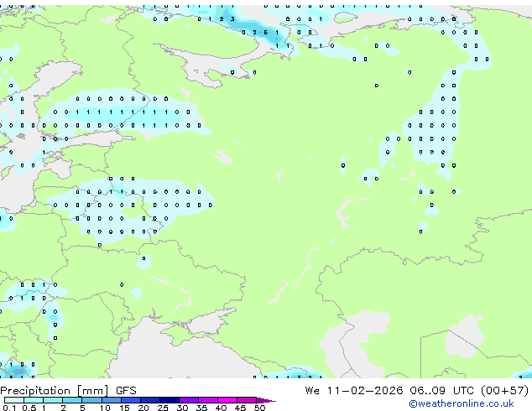Pick the legend swatch between 5 and 10

pyautogui.click(x=91, y=400)
